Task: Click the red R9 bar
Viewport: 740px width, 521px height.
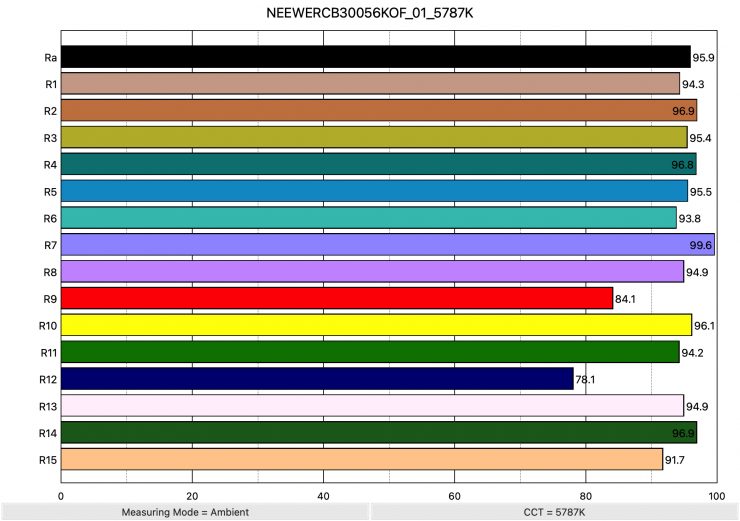Action: point(336,298)
